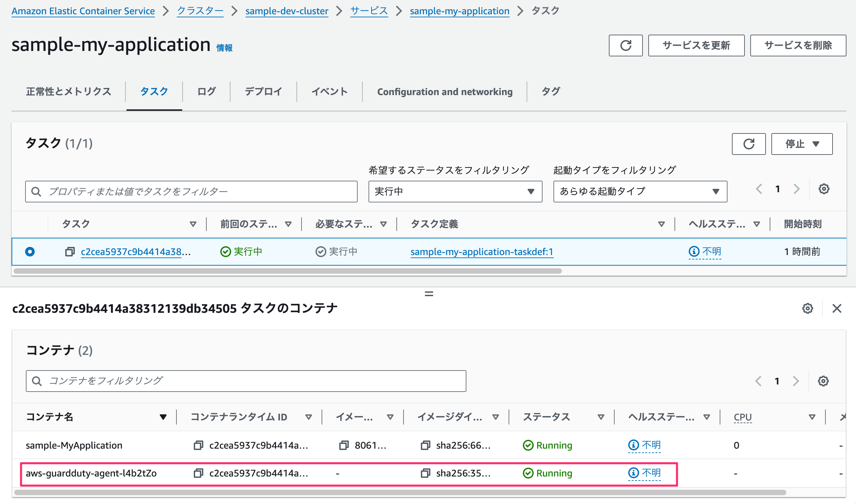Sort containers by the CPU column
This screenshot has width=856, height=504.
pyautogui.click(x=812, y=417)
